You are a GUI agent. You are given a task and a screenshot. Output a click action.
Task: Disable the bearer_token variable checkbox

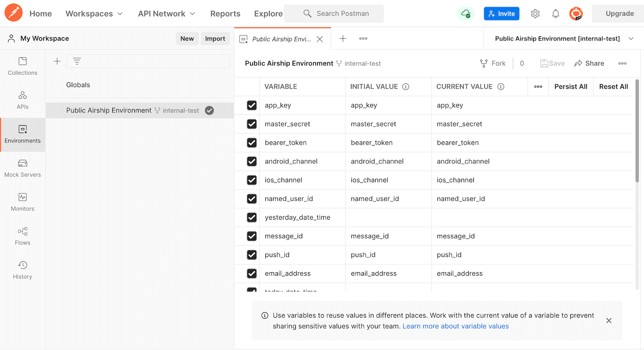[252, 143]
